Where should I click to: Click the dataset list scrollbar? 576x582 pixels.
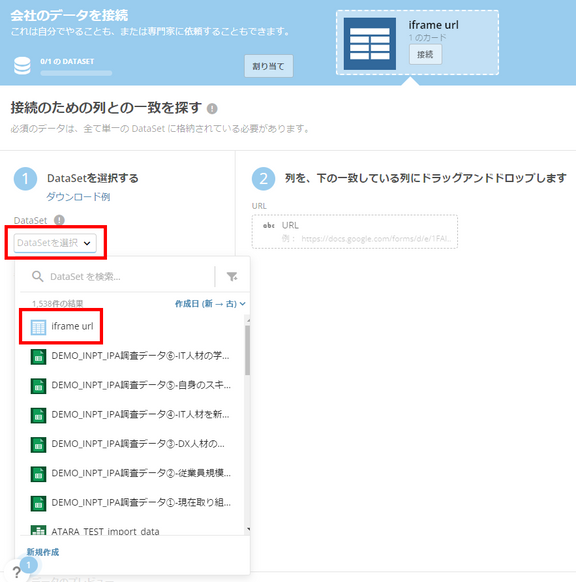pyautogui.click(x=248, y=350)
